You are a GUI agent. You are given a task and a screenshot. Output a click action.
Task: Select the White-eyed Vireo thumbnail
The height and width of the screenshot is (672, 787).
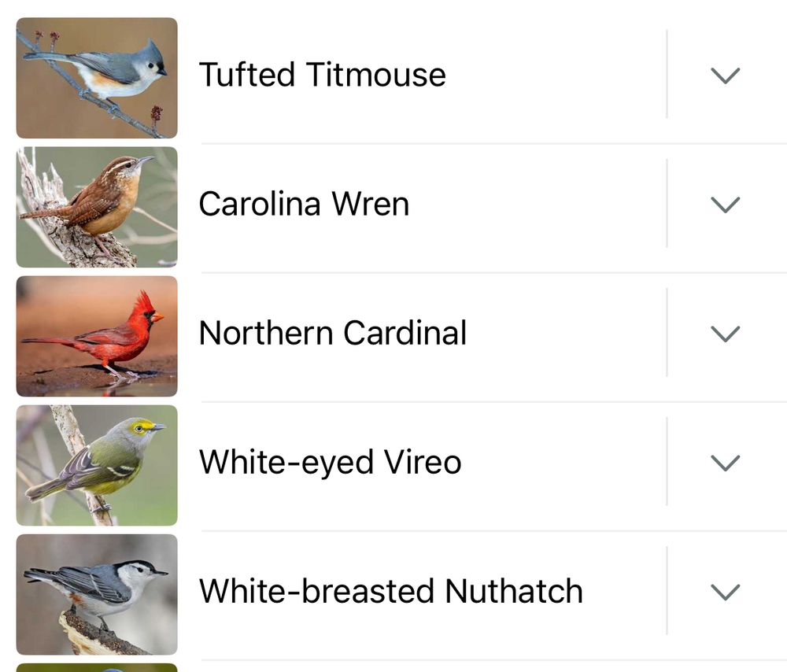point(97,462)
